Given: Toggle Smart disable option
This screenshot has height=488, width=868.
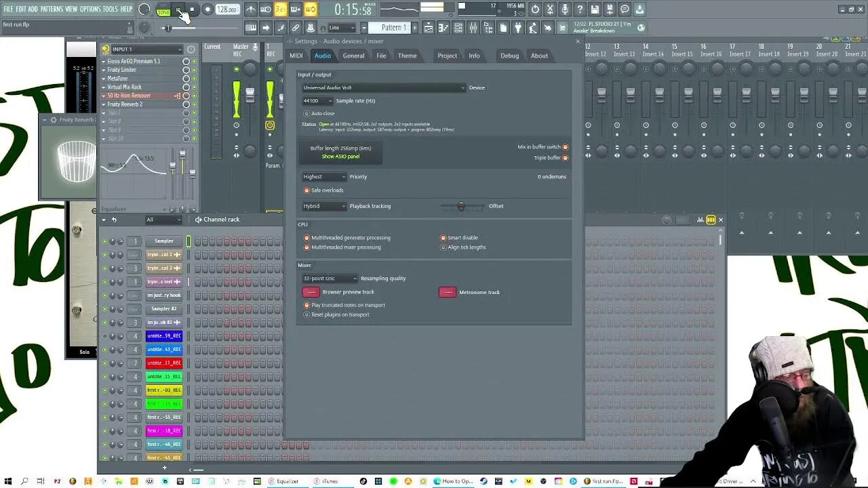Looking at the screenshot, I should [x=443, y=238].
